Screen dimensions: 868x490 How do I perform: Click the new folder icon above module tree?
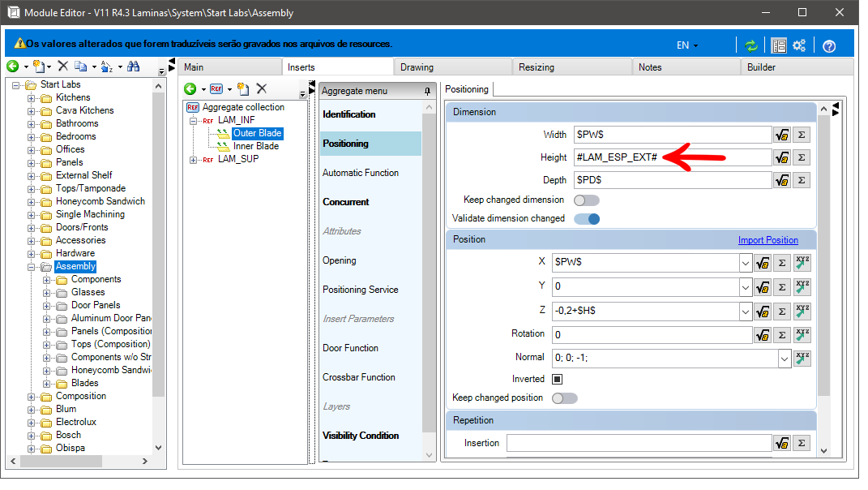(x=39, y=67)
